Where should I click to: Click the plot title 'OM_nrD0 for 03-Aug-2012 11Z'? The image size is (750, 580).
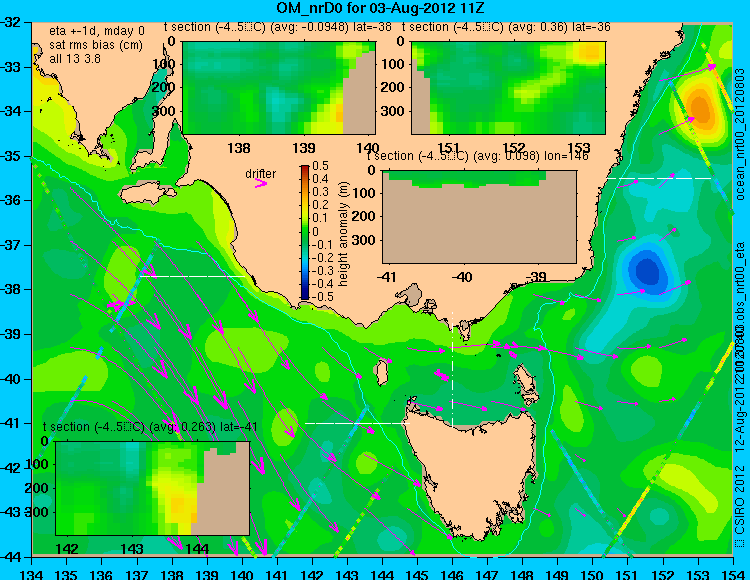[381, 8]
